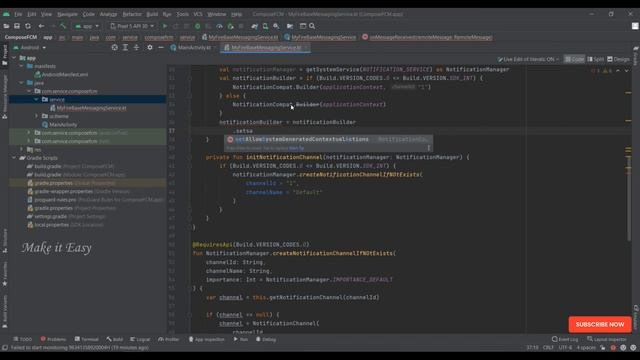Screen dimensions: 640x360
Task: Click the Open folder toolbar icon
Action: 6,26
